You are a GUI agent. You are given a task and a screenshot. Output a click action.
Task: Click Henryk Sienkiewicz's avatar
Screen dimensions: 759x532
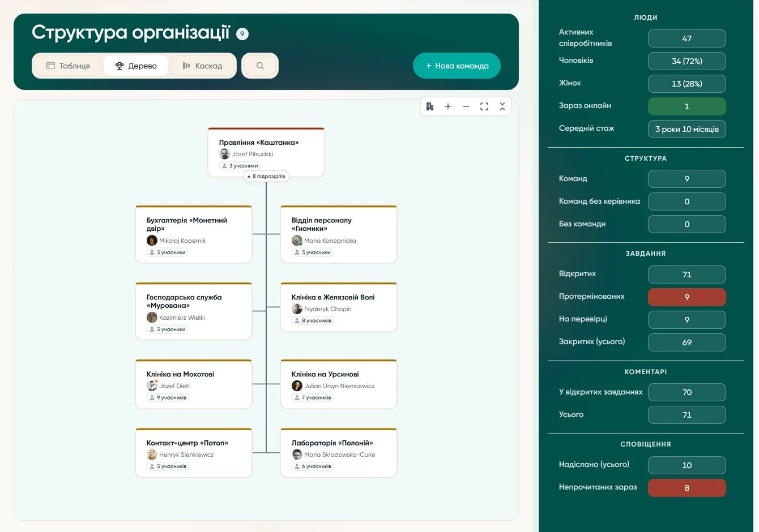click(x=152, y=454)
